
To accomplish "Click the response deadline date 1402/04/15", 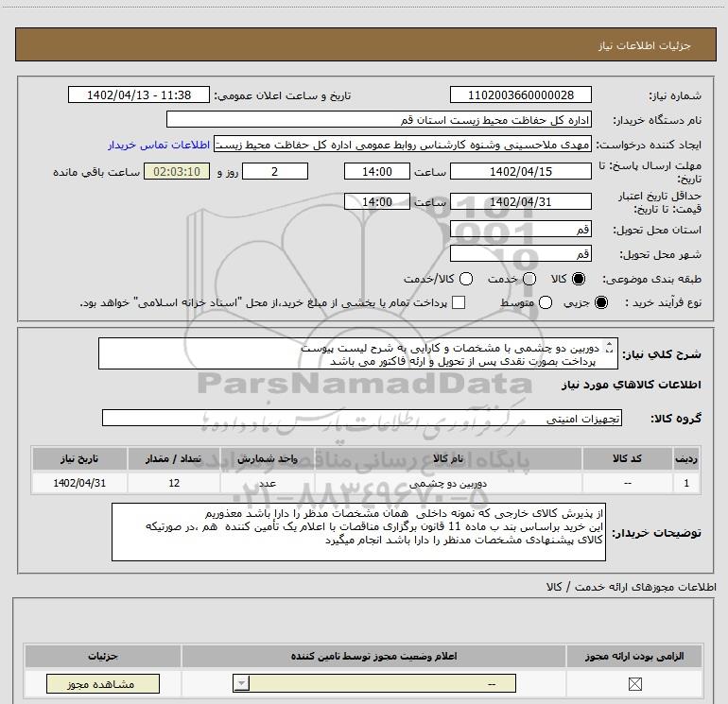I will pos(520,171).
